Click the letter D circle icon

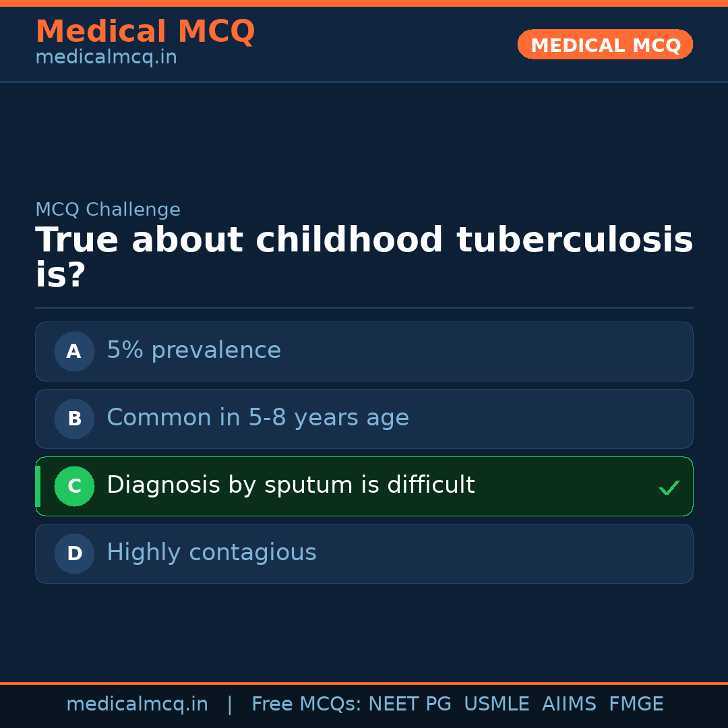74,553
